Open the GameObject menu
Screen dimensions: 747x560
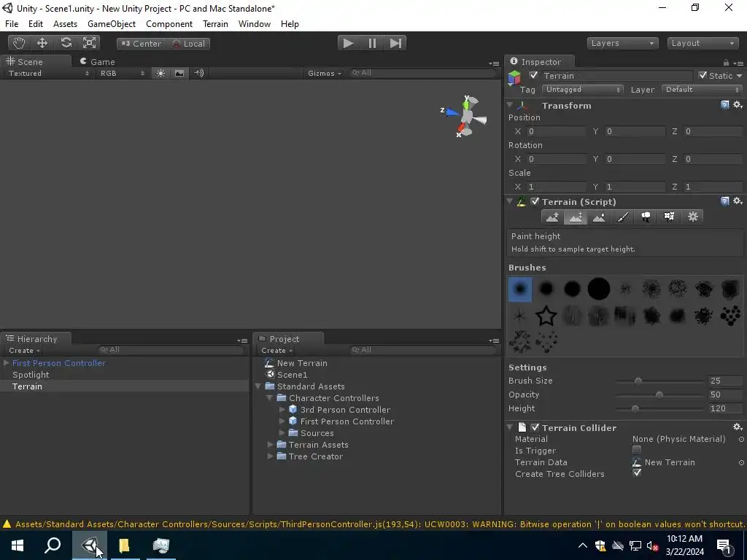click(112, 24)
